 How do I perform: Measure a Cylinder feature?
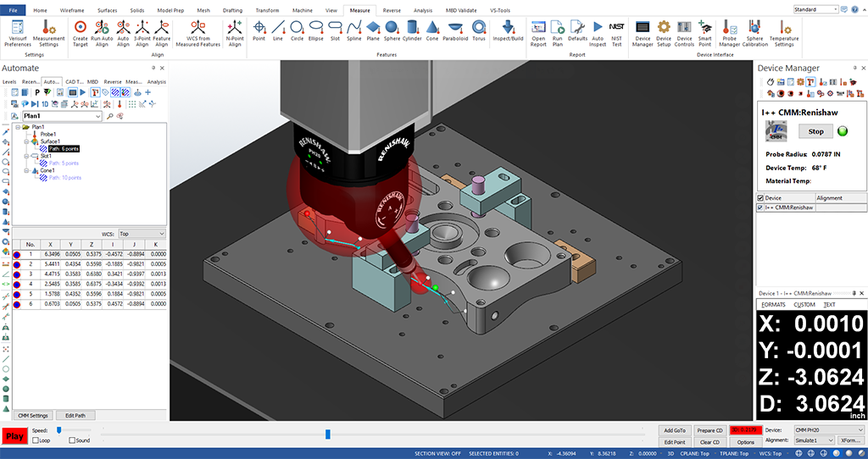tap(412, 30)
